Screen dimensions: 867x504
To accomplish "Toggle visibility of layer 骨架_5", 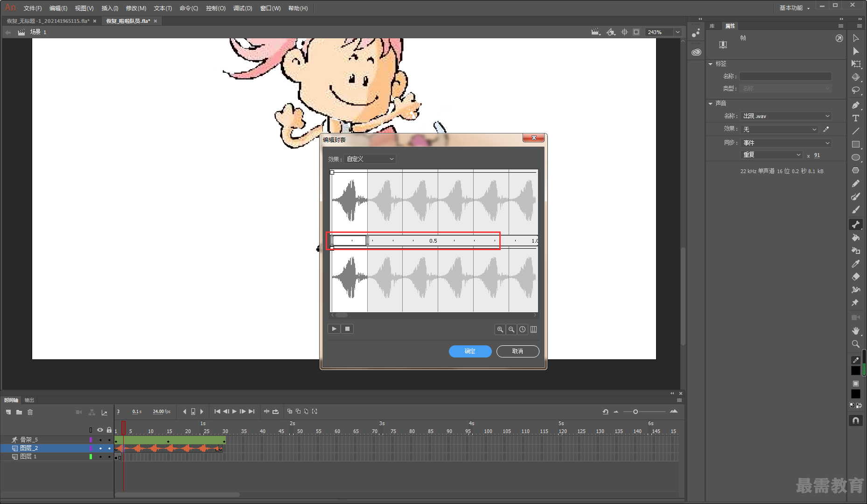I will tap(100, 440).
